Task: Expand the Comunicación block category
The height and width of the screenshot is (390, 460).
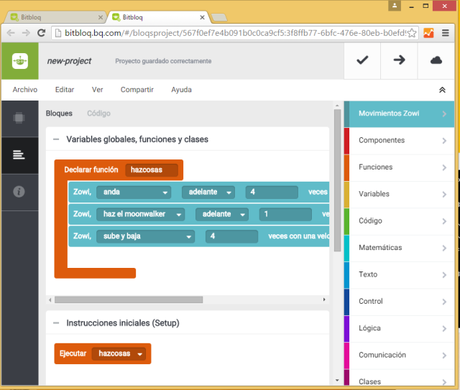Action: click(399, 355)
